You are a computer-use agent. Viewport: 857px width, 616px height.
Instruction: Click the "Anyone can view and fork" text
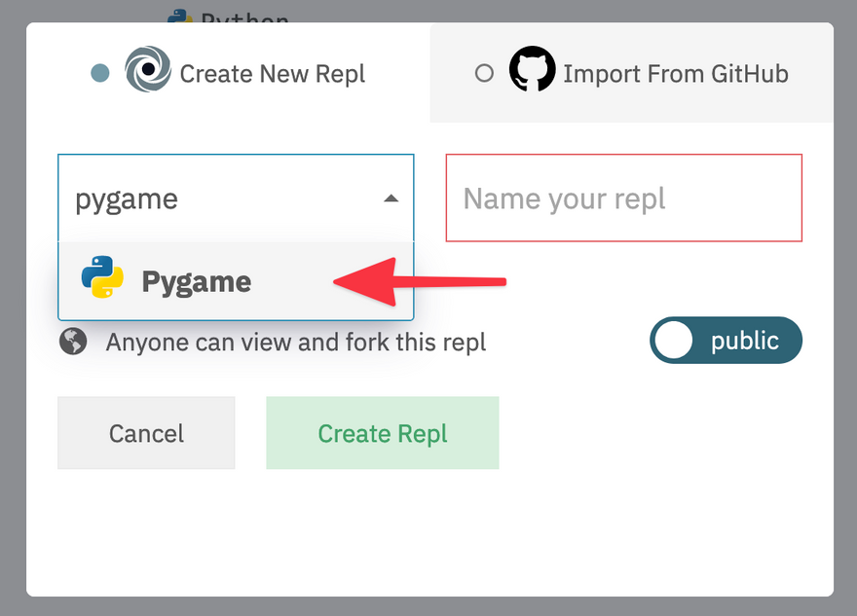pyautogui.click(x=296, y=343)
